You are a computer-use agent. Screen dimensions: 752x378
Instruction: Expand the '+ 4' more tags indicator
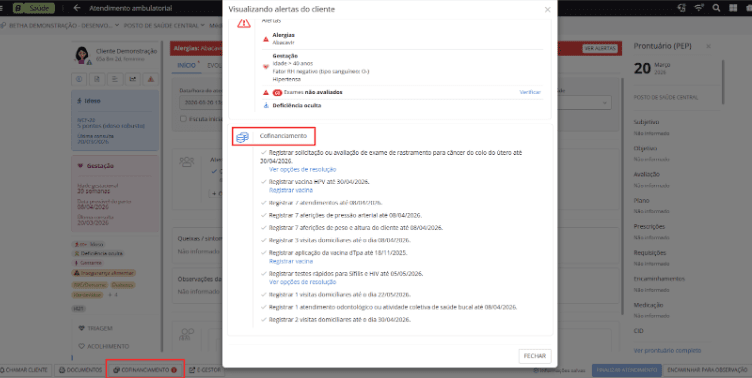point(112,295)
